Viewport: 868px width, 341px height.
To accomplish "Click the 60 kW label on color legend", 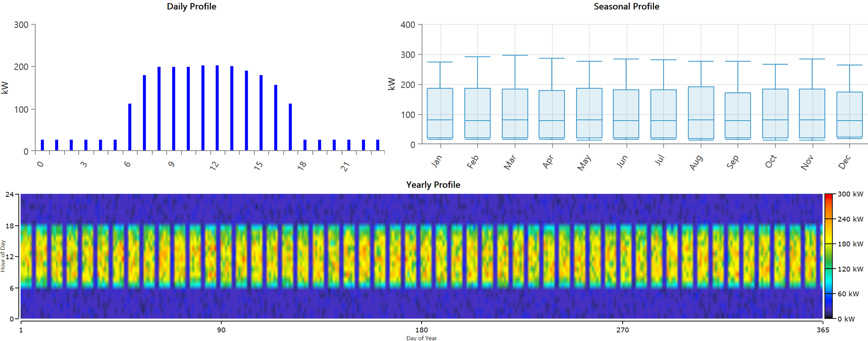I will (x=848, y=294).
